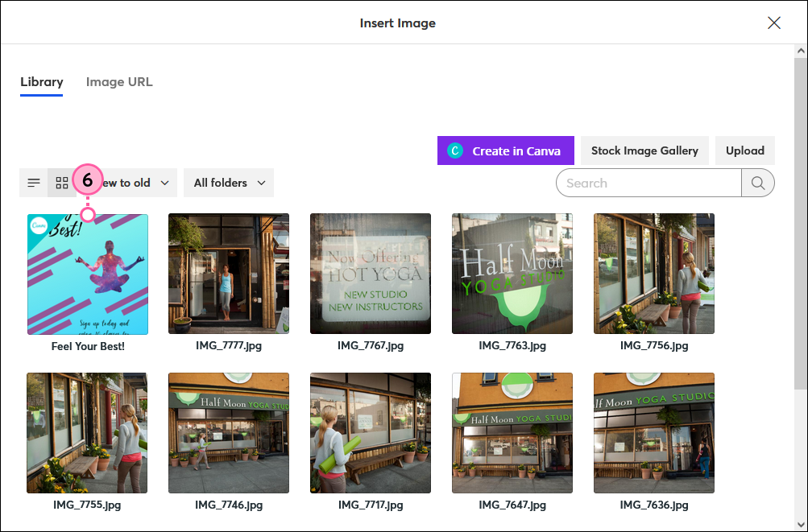Screen dimensions: 808x532
Task: Click the IMG_7647.jpg file name
Action: [x=512, y=505]
